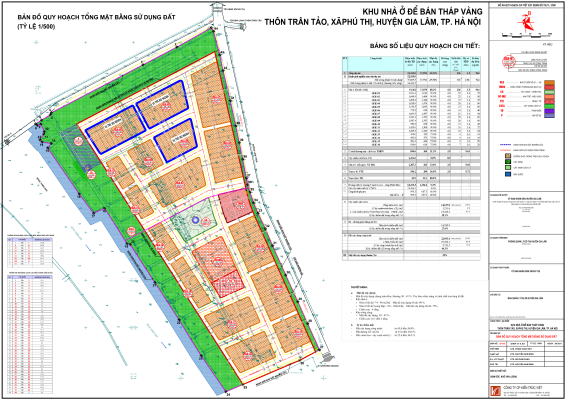Screen dimensions: 566x400
Task: Click the light green landscape legend square
Action: 508,168
